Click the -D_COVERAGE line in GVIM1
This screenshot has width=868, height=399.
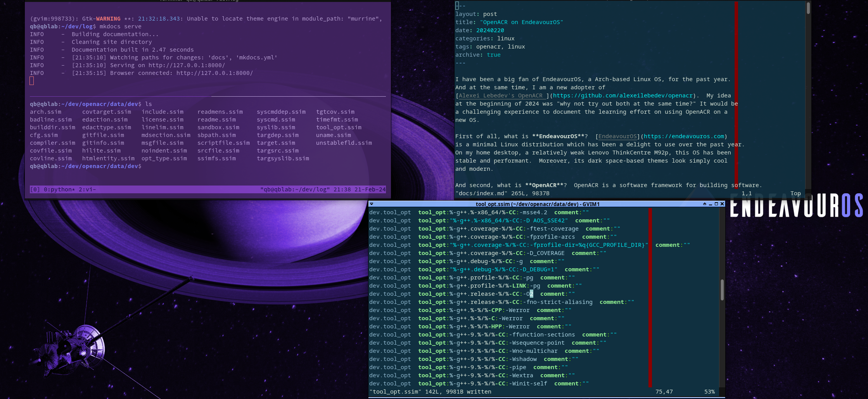tap(488, 253)
